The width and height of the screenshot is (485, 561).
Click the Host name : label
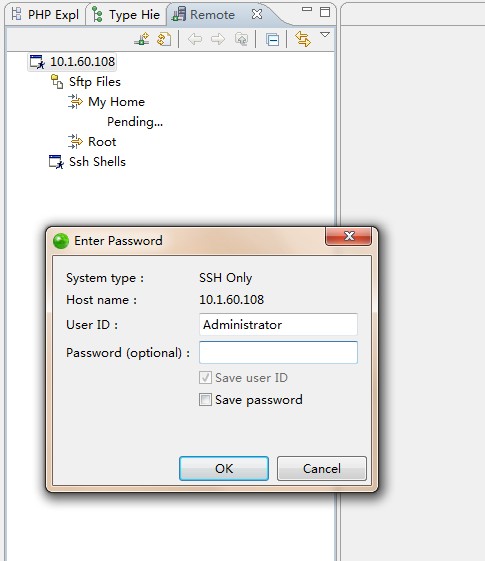[102, 300]
